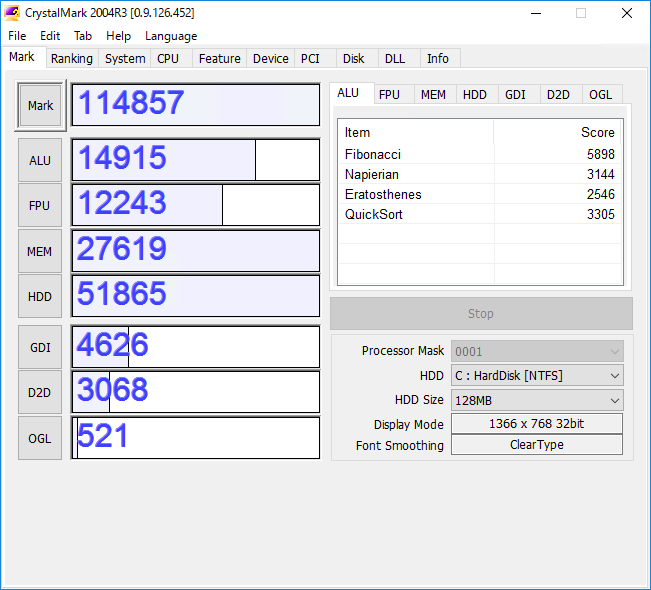The width and height of the screenshot is (651, 590).
Task: Click the Item column header
Action: tap(416, 132)
